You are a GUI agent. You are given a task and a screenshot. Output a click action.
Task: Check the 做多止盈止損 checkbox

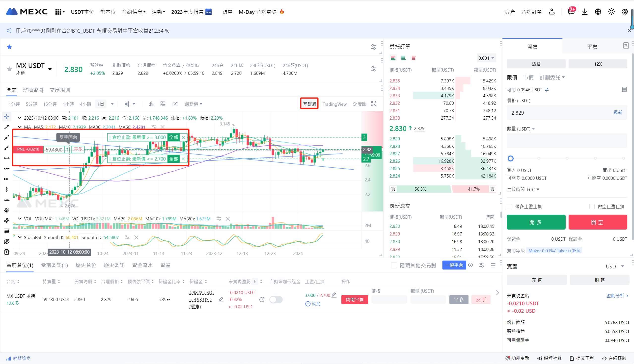(509, 207)
